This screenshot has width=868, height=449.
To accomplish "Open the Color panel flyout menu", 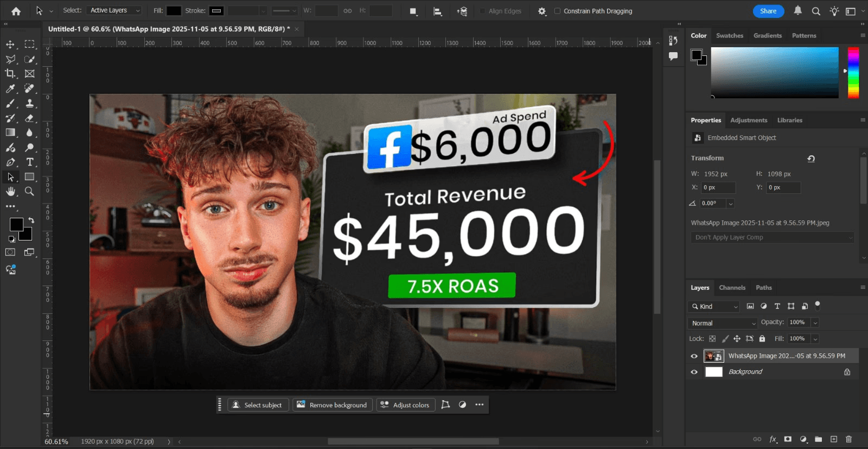I will 863,35.
